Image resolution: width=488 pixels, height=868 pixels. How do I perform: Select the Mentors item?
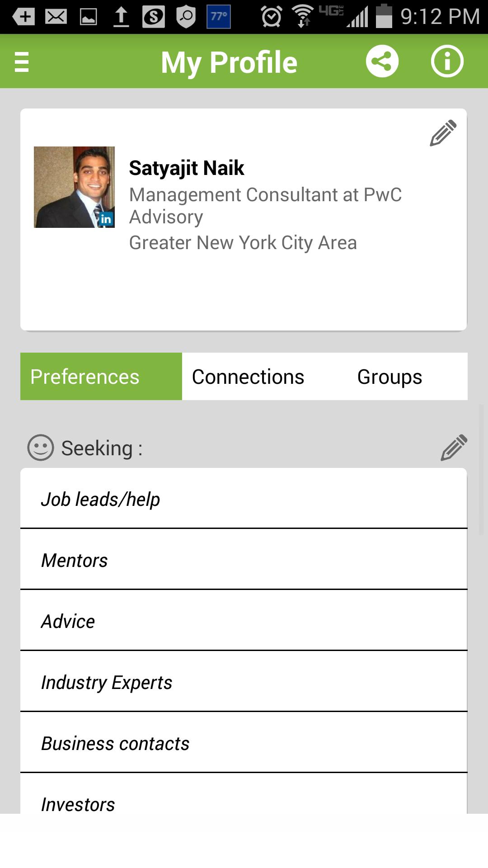(244, 560)
